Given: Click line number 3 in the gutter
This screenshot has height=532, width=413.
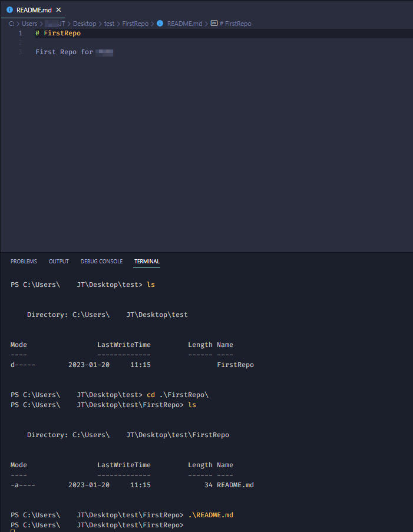Looking at the screenshot, I should [x=20, y=52].
